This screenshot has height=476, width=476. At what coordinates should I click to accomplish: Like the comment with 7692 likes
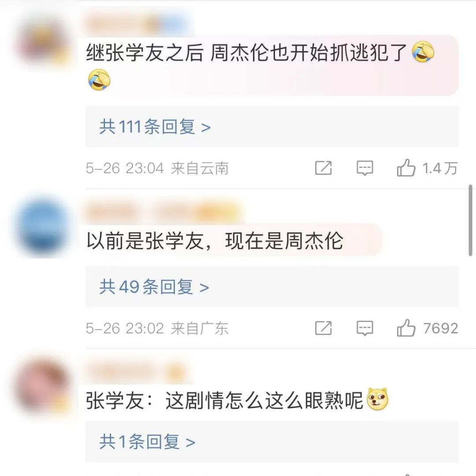(x=406, y=328)
